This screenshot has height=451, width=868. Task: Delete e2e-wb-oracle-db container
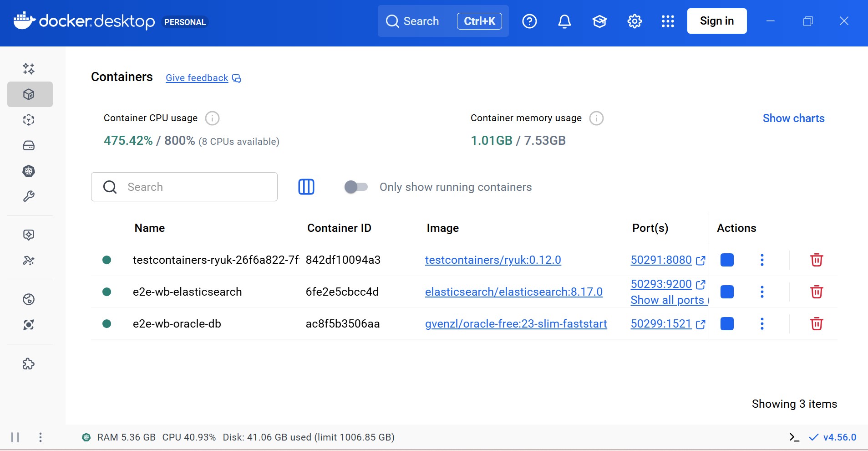817,324
